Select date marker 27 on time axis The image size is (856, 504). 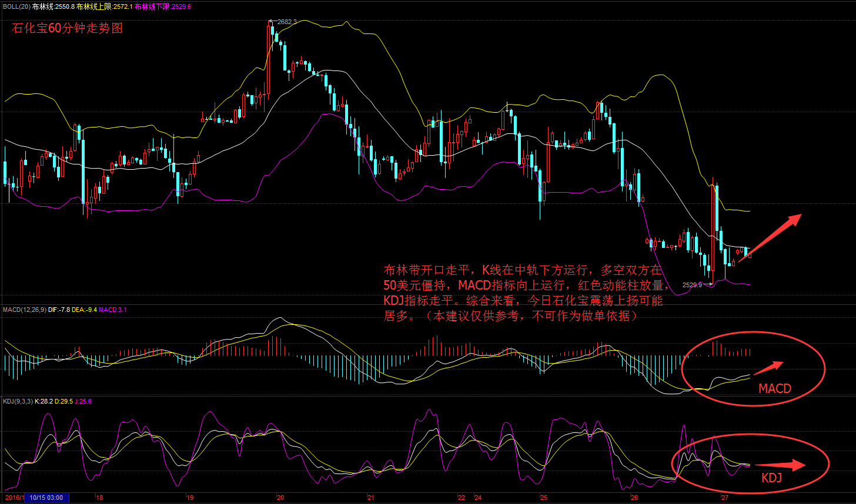point(725,498)
